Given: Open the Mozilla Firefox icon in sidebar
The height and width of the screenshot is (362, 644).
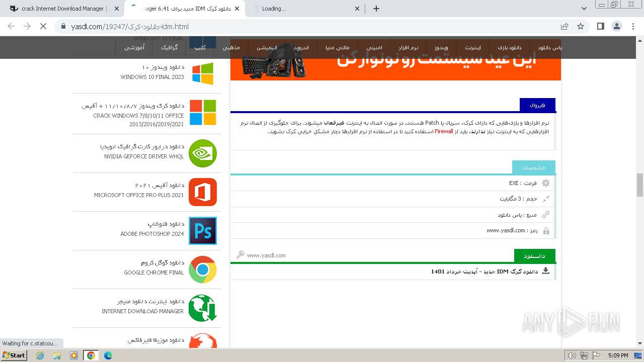Looking at the screenshot, I should point(203,340).
